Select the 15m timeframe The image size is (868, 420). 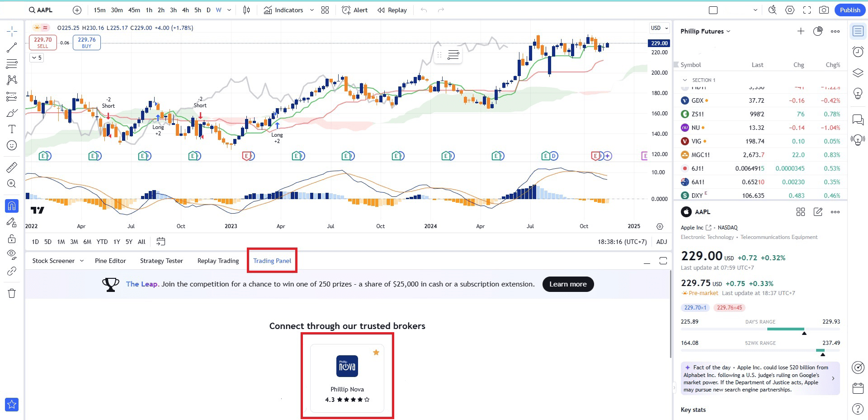point(99,10)
